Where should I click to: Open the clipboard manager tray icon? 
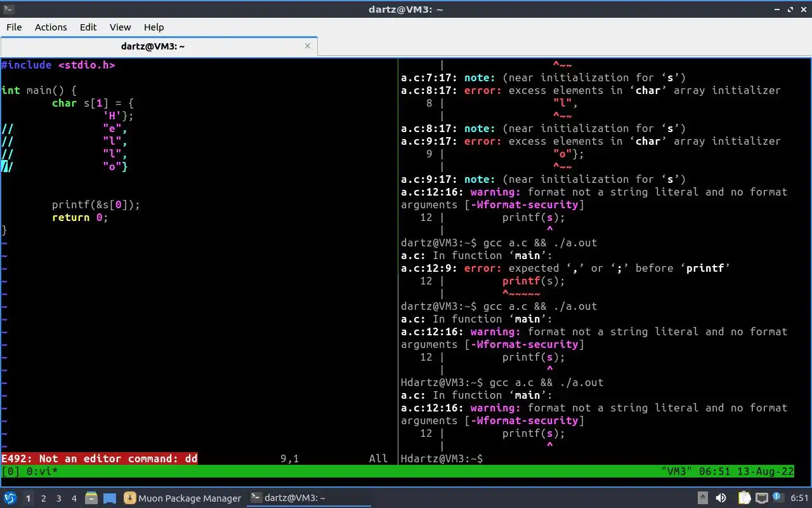744,498
